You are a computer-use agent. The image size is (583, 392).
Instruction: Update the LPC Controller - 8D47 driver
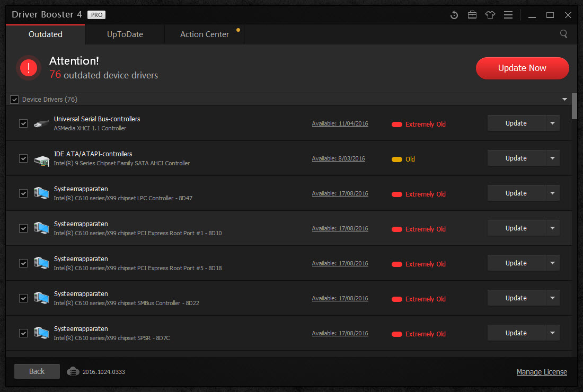coord(516,193)
